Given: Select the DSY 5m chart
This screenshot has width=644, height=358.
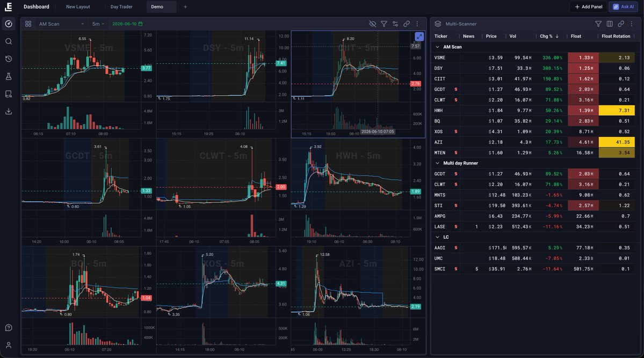Looking at the screenshot, I should [223, 84].
